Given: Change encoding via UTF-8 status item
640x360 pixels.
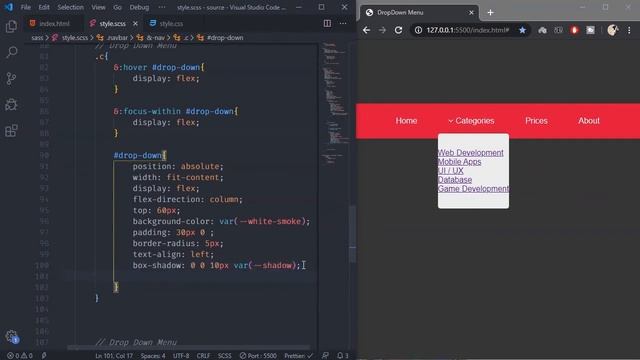Looking at the screenshot, I should click(x=181, y=356).
